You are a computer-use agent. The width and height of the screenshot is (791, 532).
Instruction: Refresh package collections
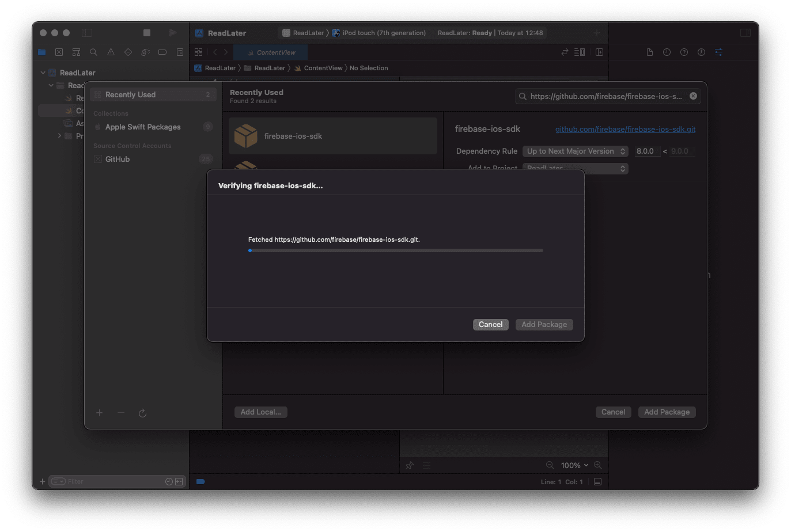[x=142, y=413]
